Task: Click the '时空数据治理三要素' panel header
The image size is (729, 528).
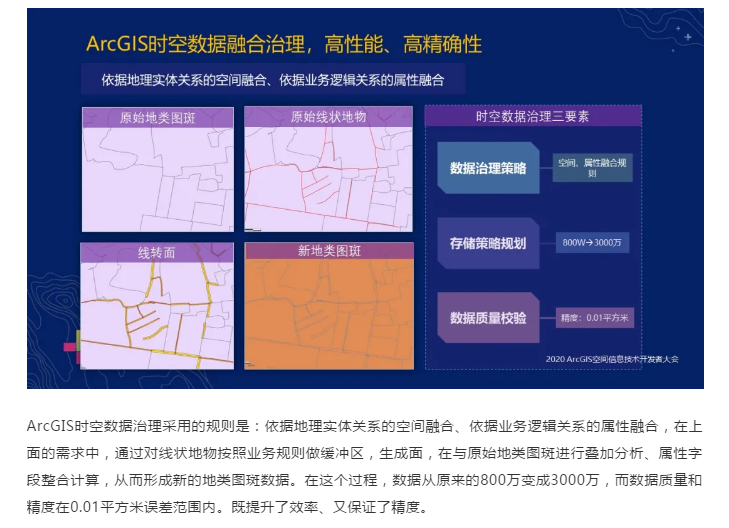Action: [533, 116]
